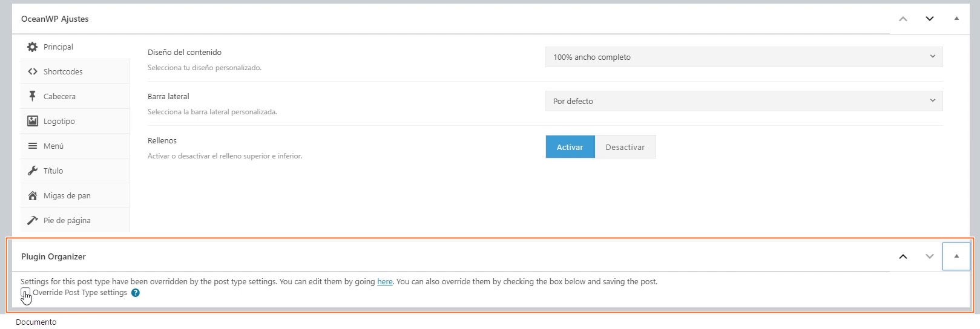Follow the 'here' settings link
Screen dimensions: 980x329
(385, 281)
